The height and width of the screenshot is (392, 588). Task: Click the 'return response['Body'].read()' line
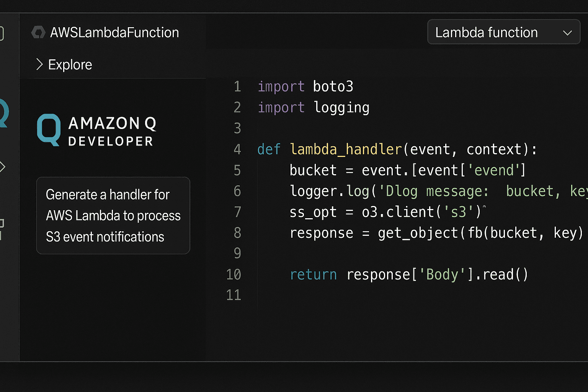[409, 274]
